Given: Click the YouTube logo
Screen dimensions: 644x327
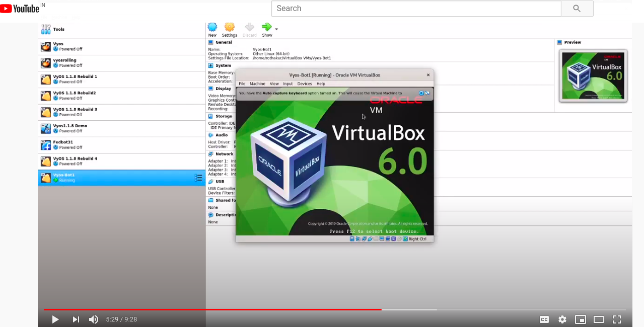Looking at the screenshot, I should (x=20, y=9).
